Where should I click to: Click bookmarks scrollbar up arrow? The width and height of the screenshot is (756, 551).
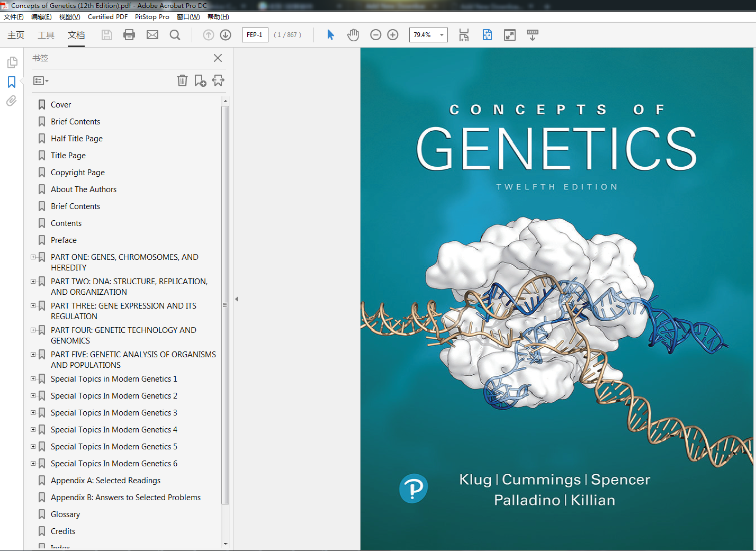click(x=226, y=101)
